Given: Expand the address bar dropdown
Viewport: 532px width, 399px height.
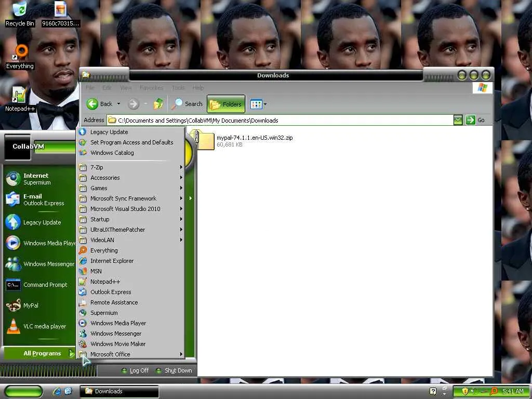Looking at the screenshot, I should 458,120.
